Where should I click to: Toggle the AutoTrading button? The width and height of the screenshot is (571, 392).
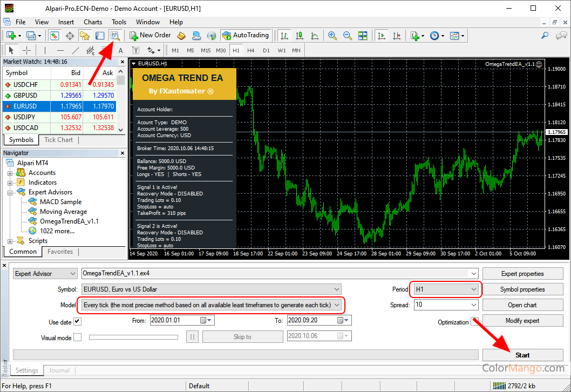point(246,35)
